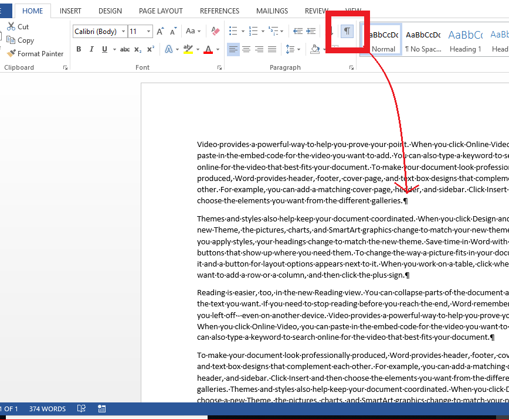Expand the underline style dropdown arrow
509x420 pixels.
tap(114, 49)
